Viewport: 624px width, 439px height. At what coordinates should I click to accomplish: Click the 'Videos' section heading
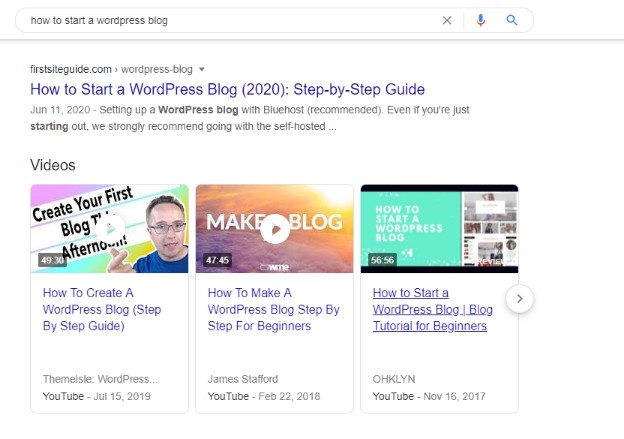[53, 165]
